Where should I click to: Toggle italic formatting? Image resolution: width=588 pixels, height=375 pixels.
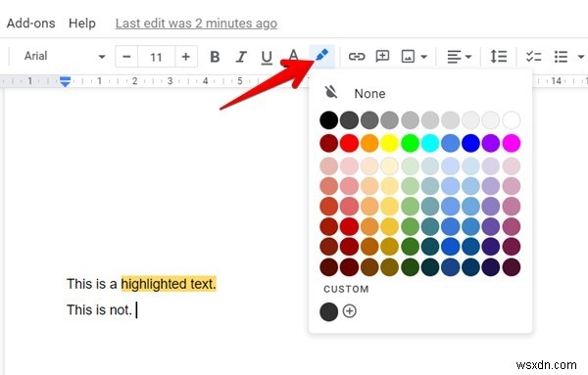click(x=241, y=57)
